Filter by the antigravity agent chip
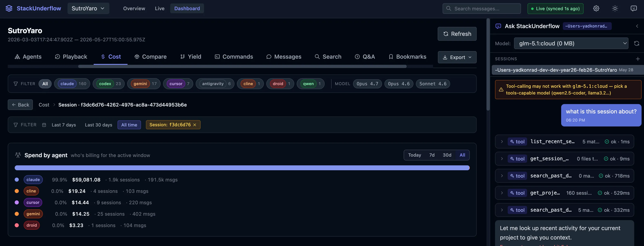 215,84
